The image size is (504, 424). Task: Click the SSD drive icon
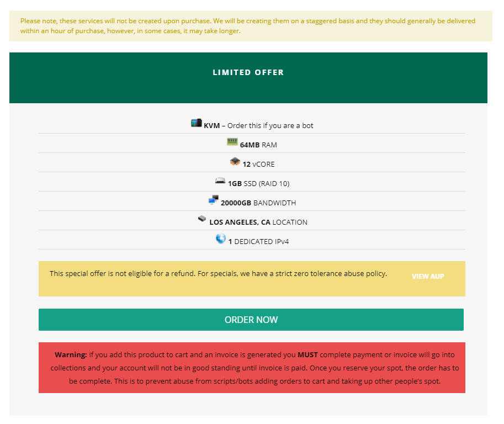220,181
